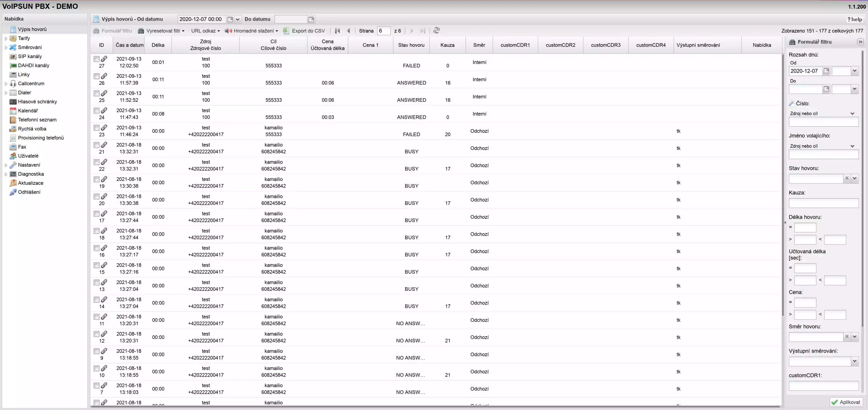Open Číslo Zdroj nebo cíl dropdown
This screenshot has height=410, width=868.
coord(852,114)
